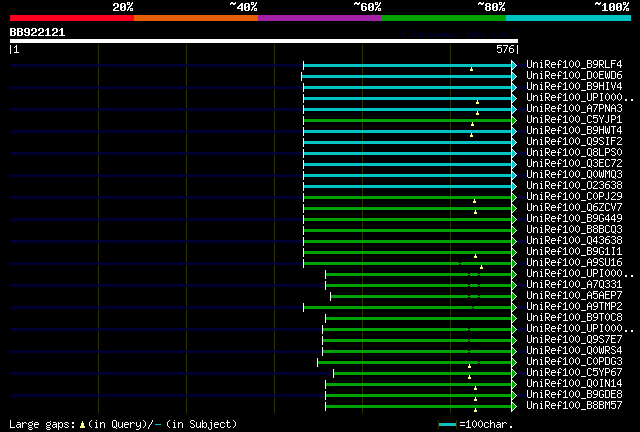Select the UniRef100_Q0WRS4 entry name

coord(574,351)
